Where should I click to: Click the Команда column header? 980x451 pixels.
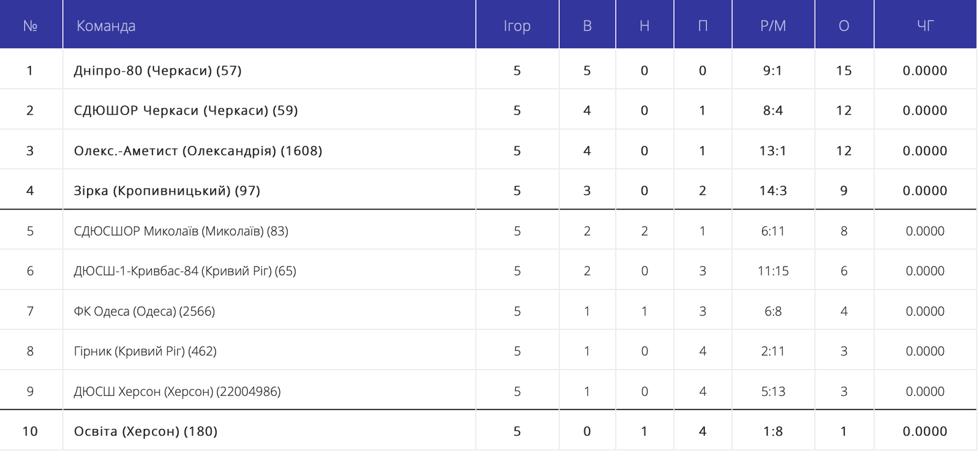tap(106, 26)
